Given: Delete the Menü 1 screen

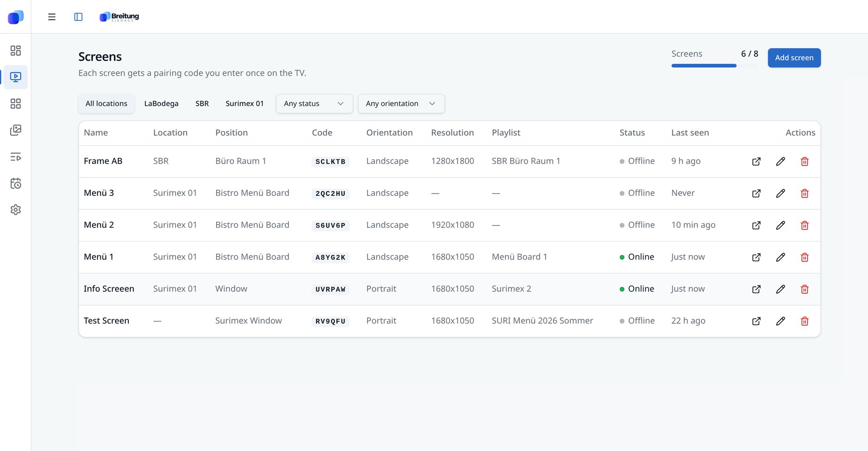Looking at the screenshot, I should click(x=804, y=257).
